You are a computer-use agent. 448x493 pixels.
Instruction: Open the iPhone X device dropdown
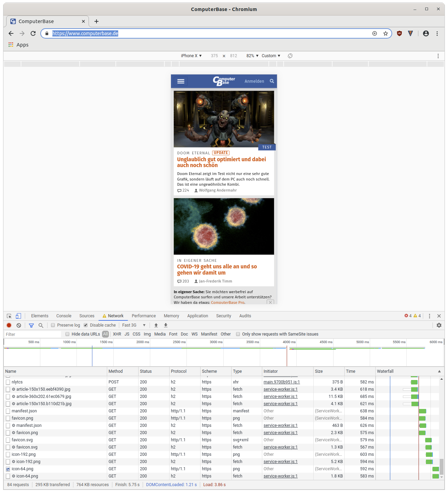point(191,56)
